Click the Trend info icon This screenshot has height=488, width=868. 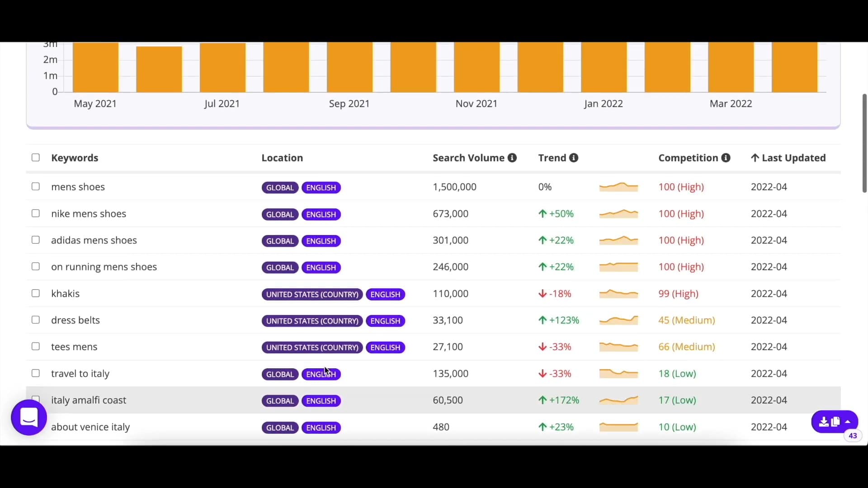click(574, 158)
